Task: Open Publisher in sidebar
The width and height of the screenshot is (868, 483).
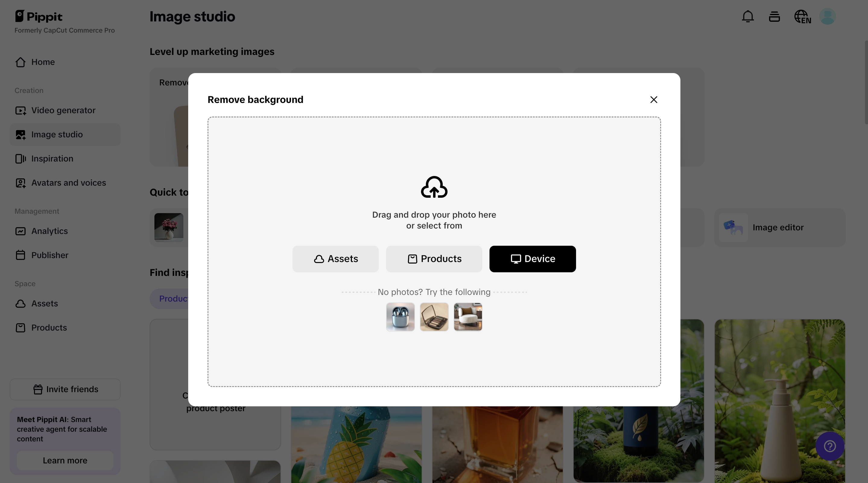Action: pyautogui.click(x=65, y=255)
